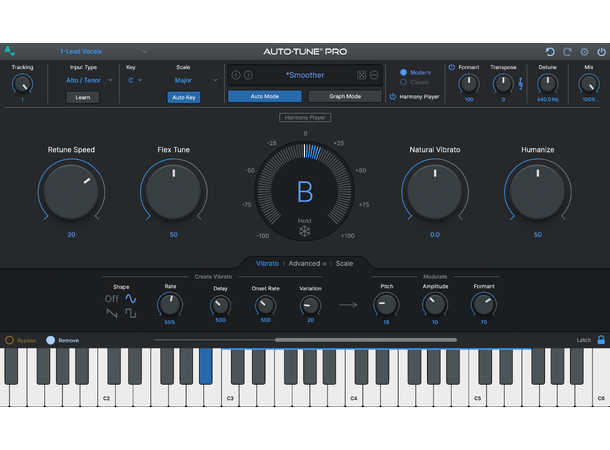Click the Harmony Player button above pitch meter
Image resolution: width=610 pixels, height=450 pixels.
point(305,117)
